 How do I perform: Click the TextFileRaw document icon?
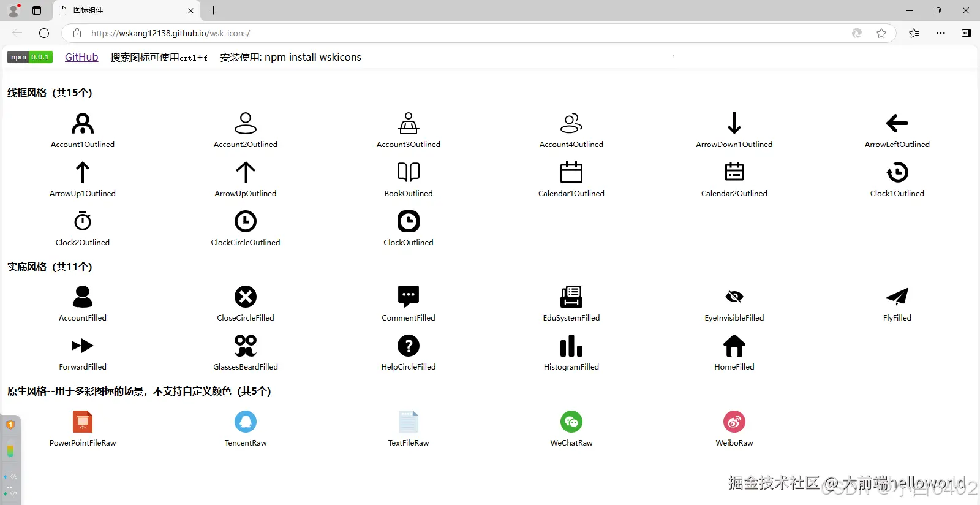coord(409,422)
